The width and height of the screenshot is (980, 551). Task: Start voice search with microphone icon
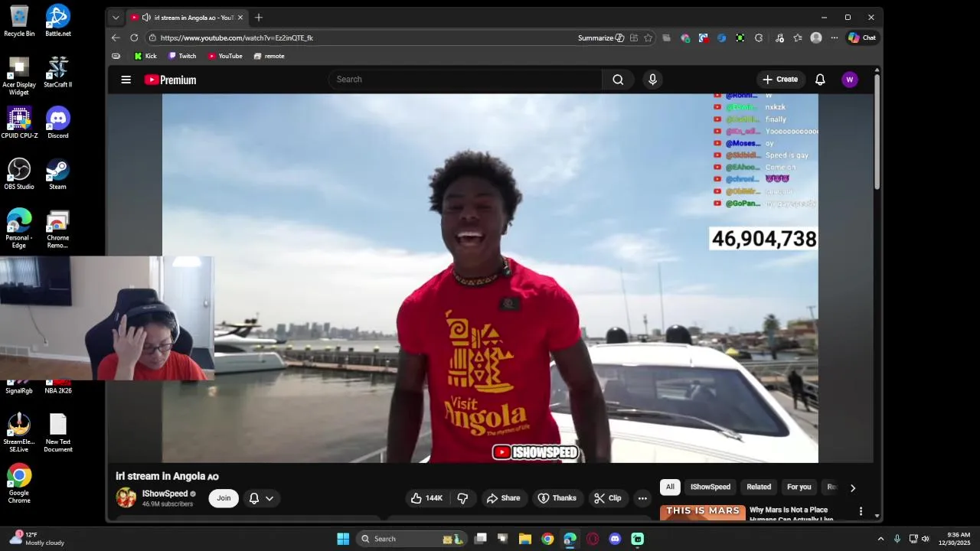(652, 80)
